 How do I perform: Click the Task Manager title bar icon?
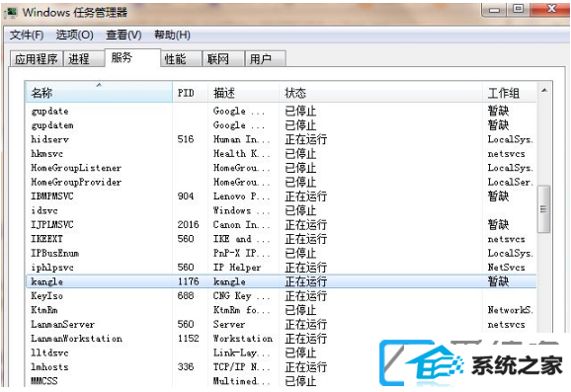tap(11, 12)
